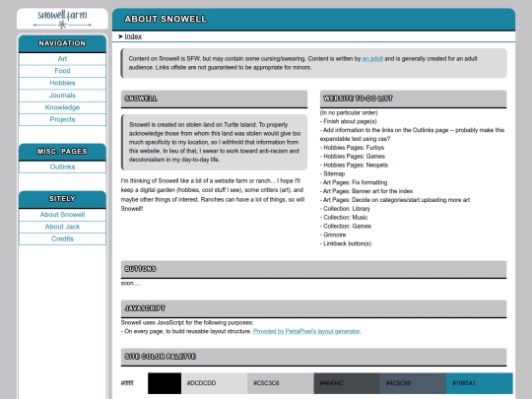Click the Misc. Pages sidebar header
This screenshot has height=399, width=532.
pyautogui.click(x=62, y=152)
